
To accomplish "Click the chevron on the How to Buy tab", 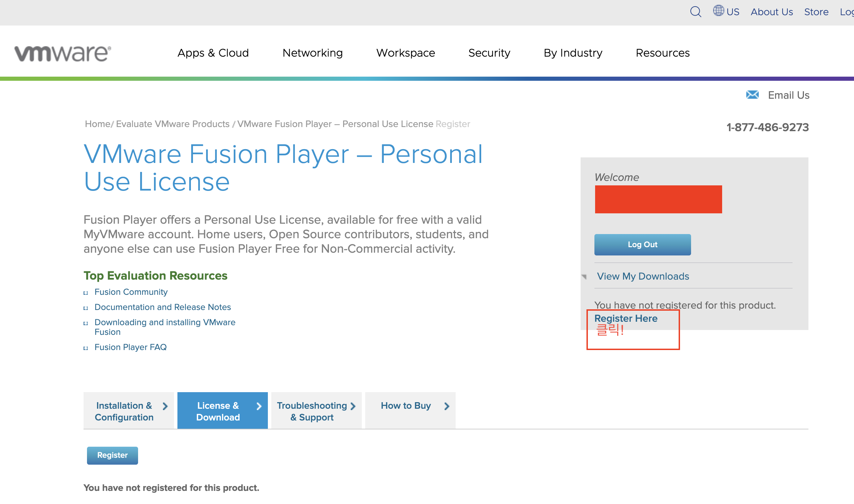I will [447, 406].
